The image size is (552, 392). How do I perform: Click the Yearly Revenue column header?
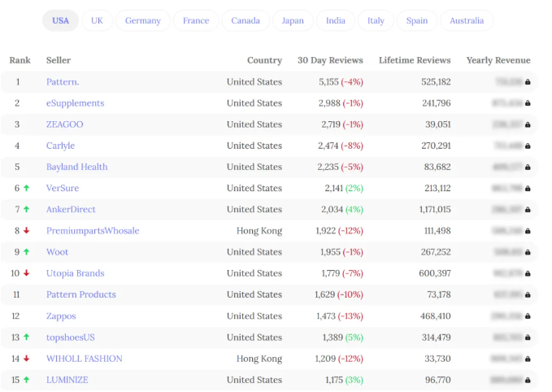[x=498, y=60]
